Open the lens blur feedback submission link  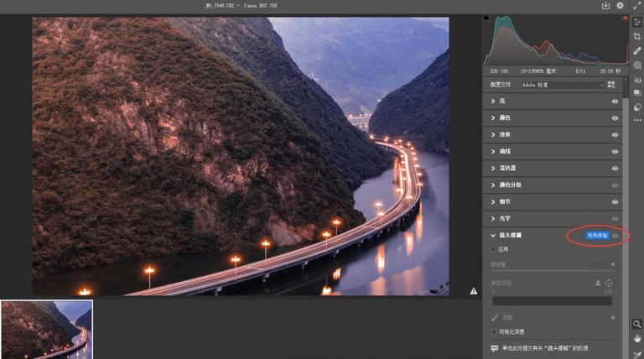tap(545, 348)
